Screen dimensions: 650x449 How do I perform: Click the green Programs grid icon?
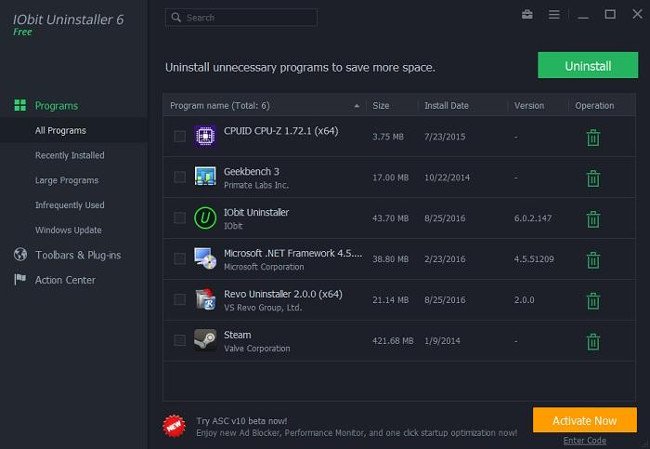(20, 105)
